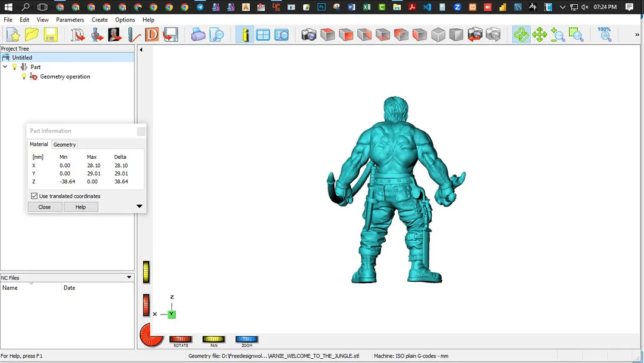Sort NC Files by Date column
This screenshot has height=363, width=644.
pos(98,288)
